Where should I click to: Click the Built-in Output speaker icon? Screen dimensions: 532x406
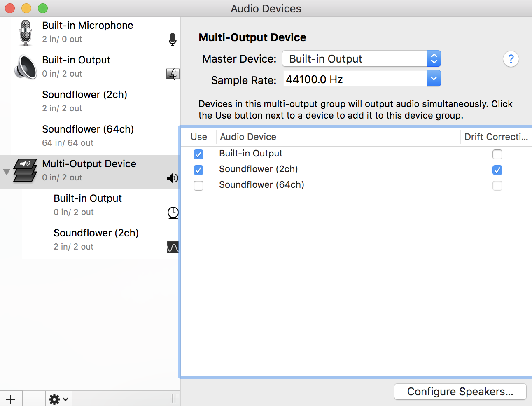coord(26,67)
